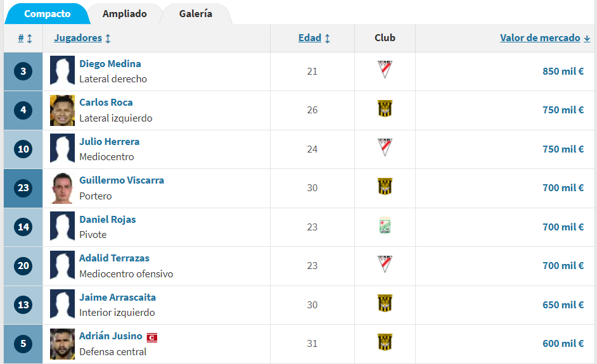Click the captain badge beside Adrián Jusino

(152, 337)
